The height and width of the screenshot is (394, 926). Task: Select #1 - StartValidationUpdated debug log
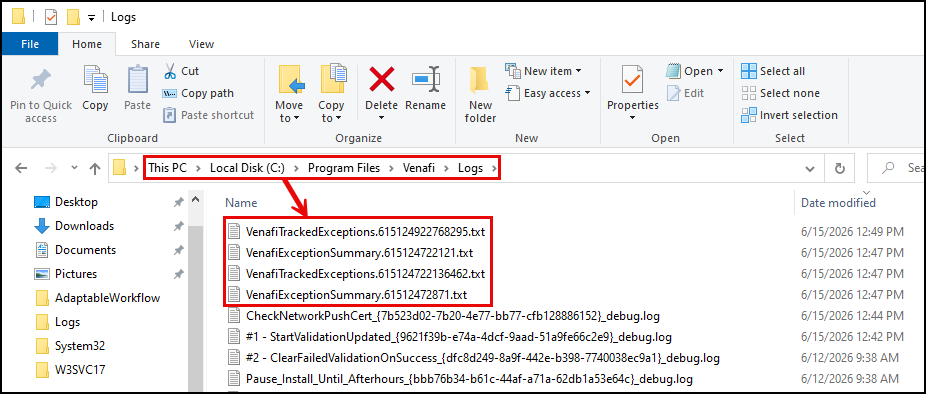coord(450,337)
